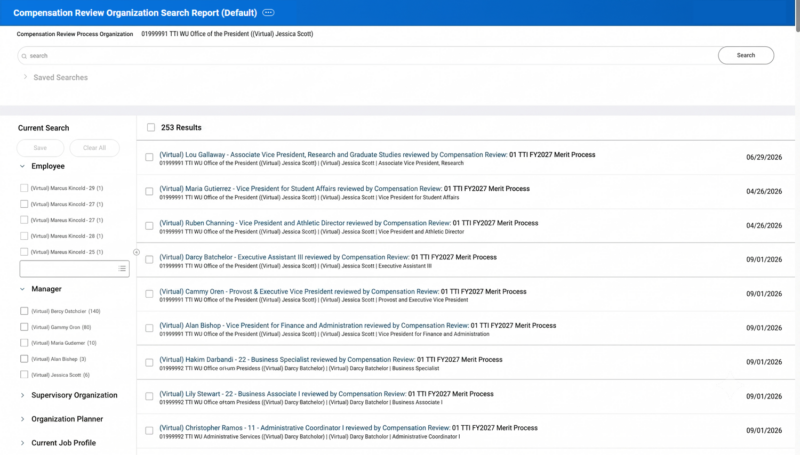The width and height of the screenshot is (800, 455).
Task: Filter by employee Marcus Kincold - 29
Action: click(x=24, y=188)
